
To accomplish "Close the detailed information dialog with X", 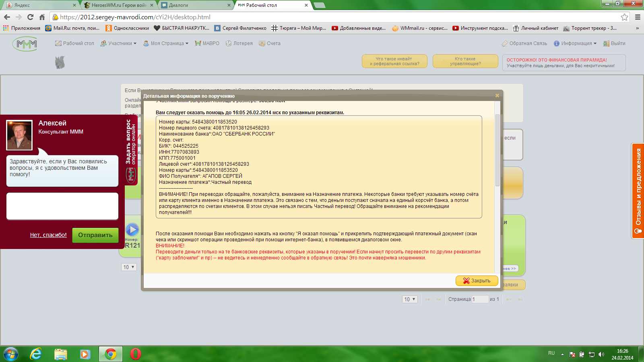I will pyautogui.click(x=497, y=96).
